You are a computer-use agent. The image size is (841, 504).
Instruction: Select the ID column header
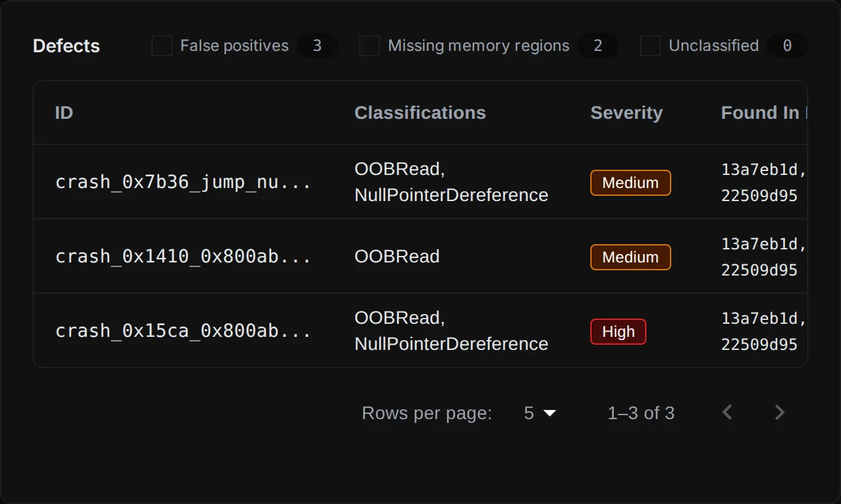[63, 112]
